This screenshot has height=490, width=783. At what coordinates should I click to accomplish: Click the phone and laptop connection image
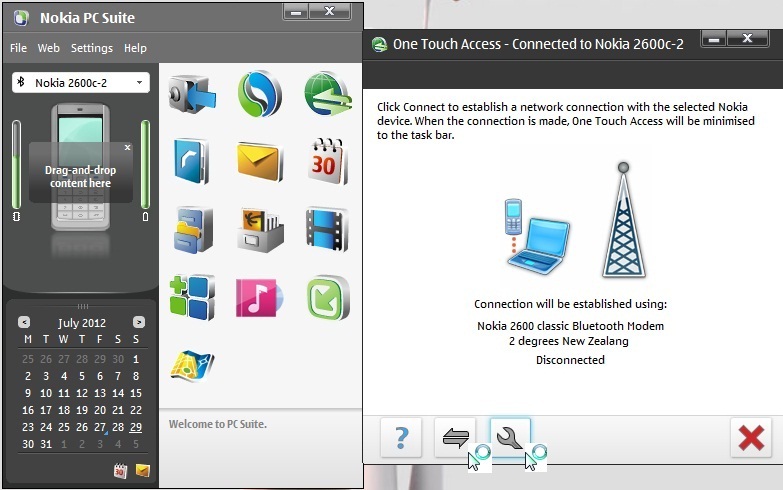[x=537, y=236]
